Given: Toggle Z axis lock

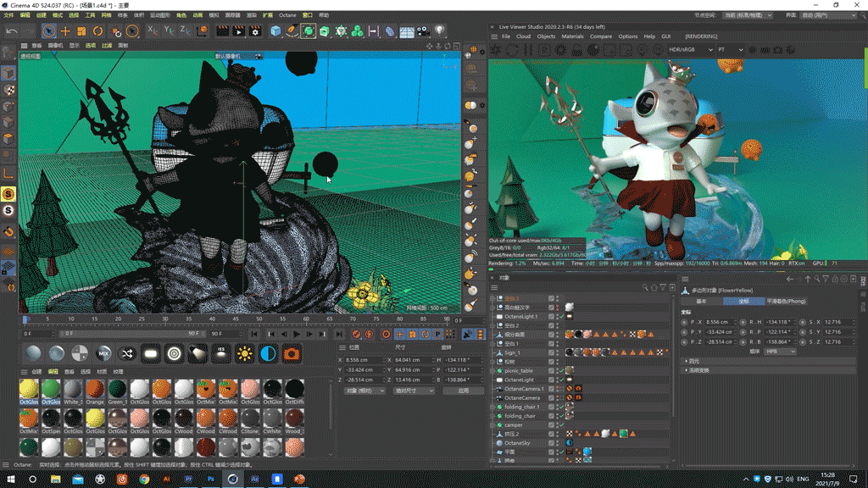Looking at the screenshot, I should pos(186,31).
